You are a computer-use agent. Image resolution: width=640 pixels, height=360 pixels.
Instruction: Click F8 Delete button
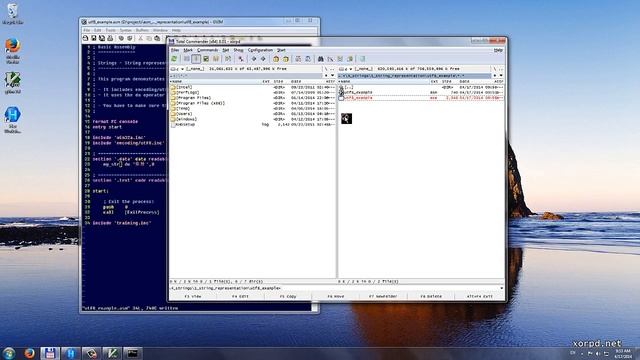(431, 296)
